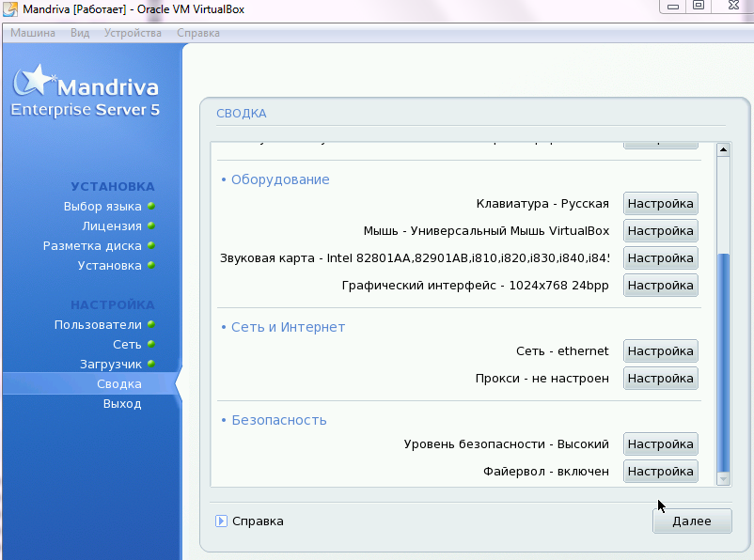Click the VirtualBox icon in the title bar

pyautogui.click(x=10, y=9)
